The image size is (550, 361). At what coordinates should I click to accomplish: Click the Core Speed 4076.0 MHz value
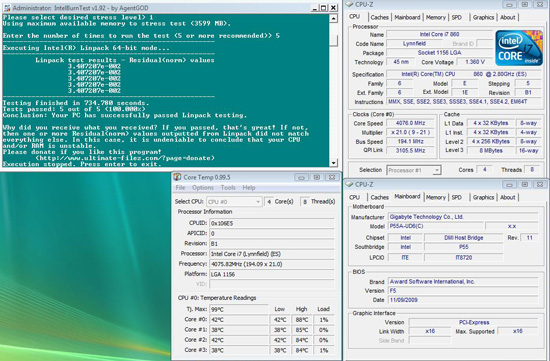point(410,123)
